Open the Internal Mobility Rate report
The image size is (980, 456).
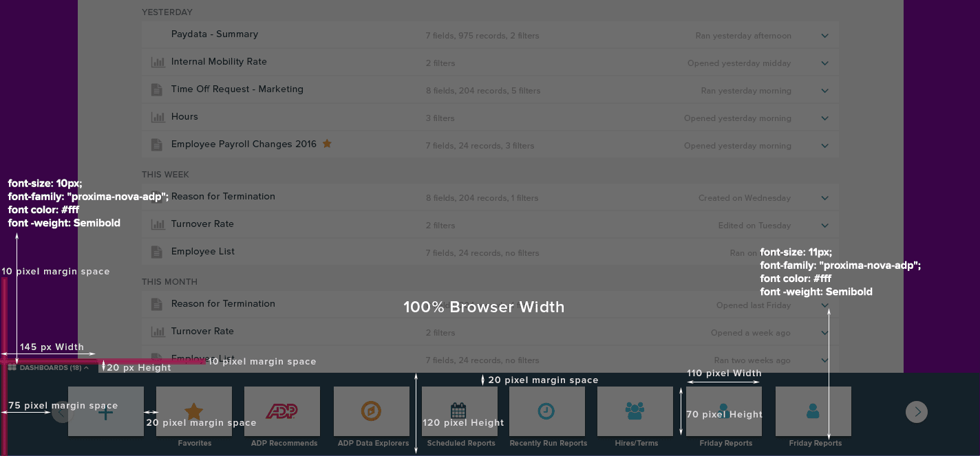click(x=219, y=62)
